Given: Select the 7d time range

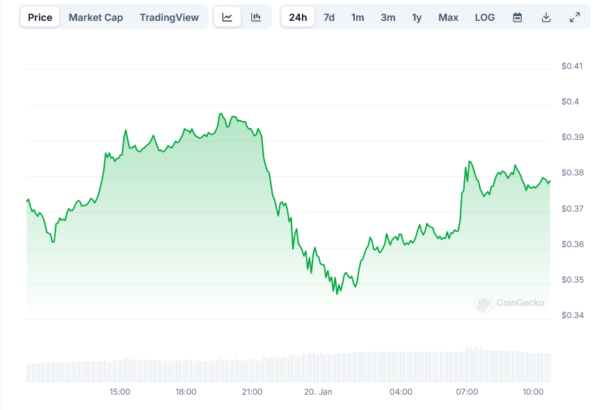Looking at the screenshot, I should tap(329, 17).
